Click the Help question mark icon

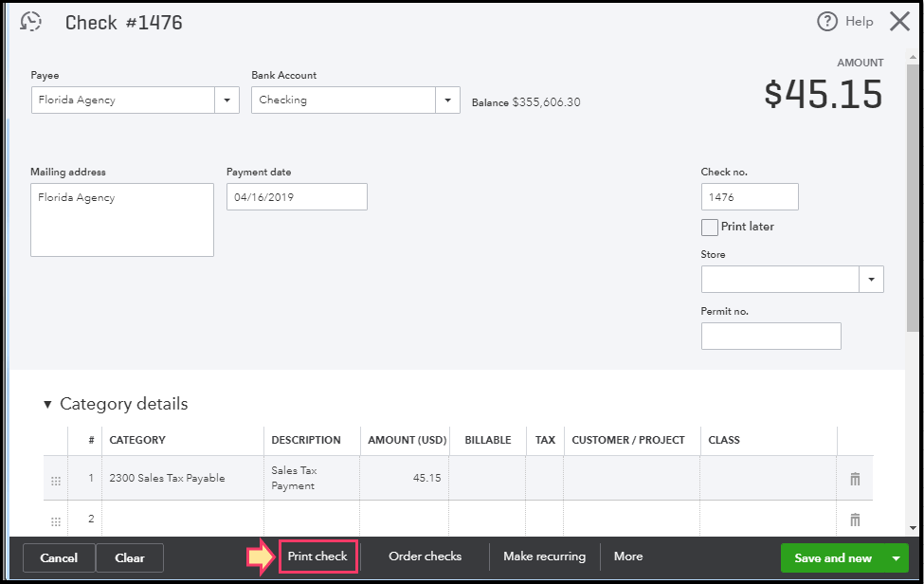click(826, 22)
